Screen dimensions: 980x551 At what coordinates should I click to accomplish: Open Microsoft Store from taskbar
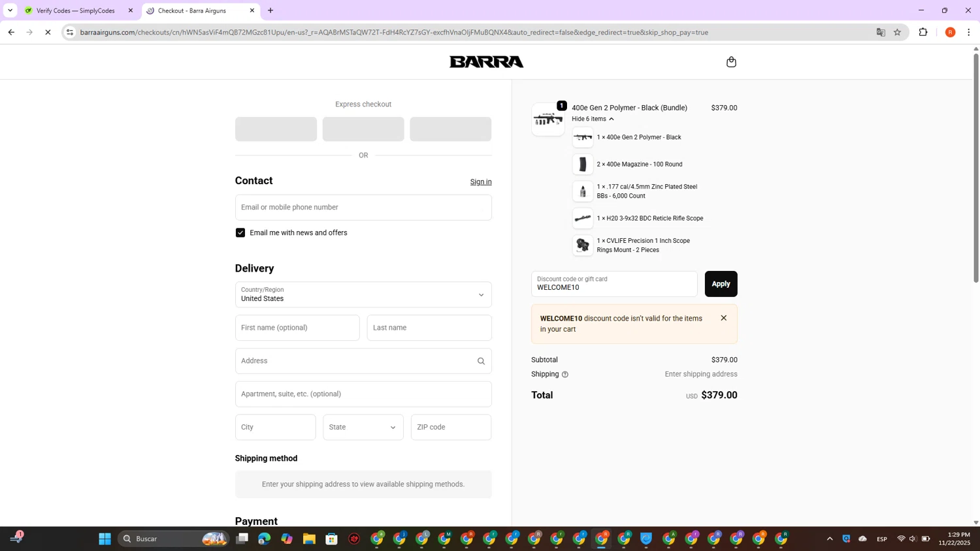(331, 539)
